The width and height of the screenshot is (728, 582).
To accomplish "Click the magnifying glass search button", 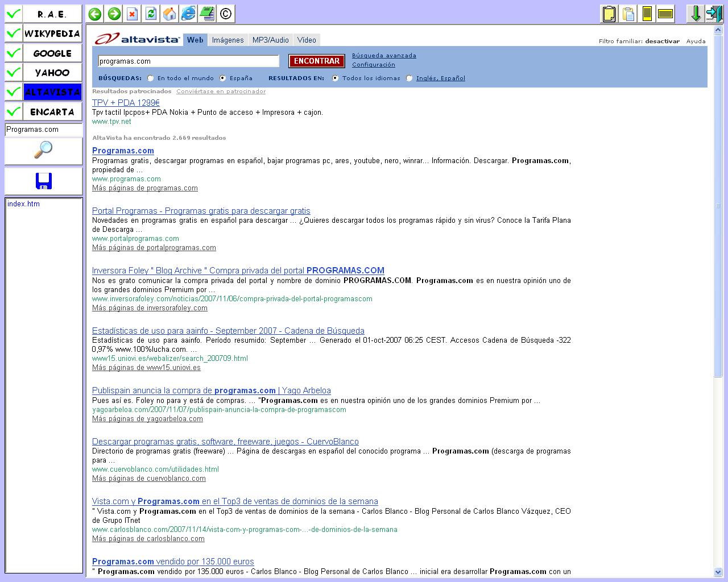I will click(43, 151).
